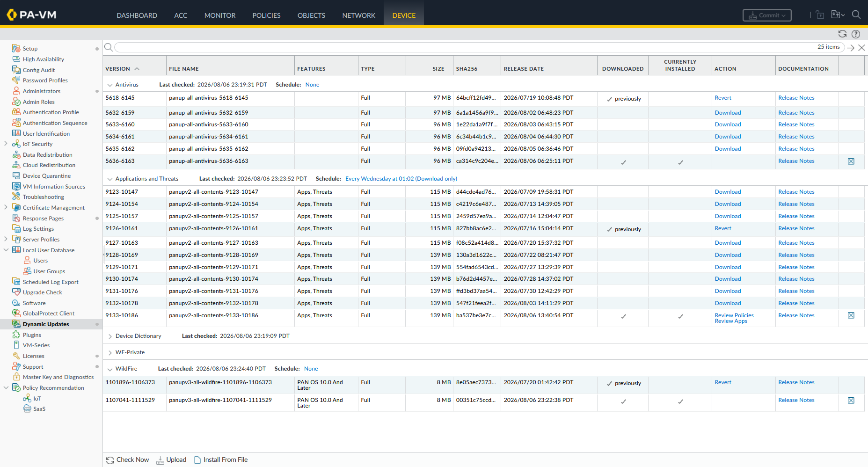This screenshot has height=467, width=868.
Task: Open Scheduled Log Export icon
Action: (16, 282)
